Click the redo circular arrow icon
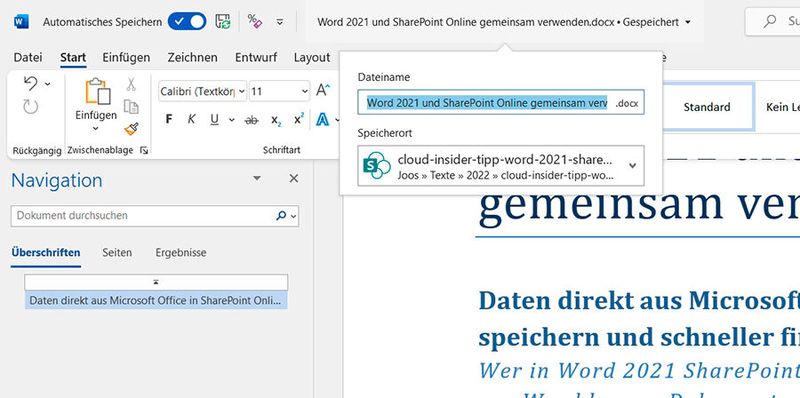Image resolution: width=800 pixels, height=398 pixels. click(x=31, y=107)
